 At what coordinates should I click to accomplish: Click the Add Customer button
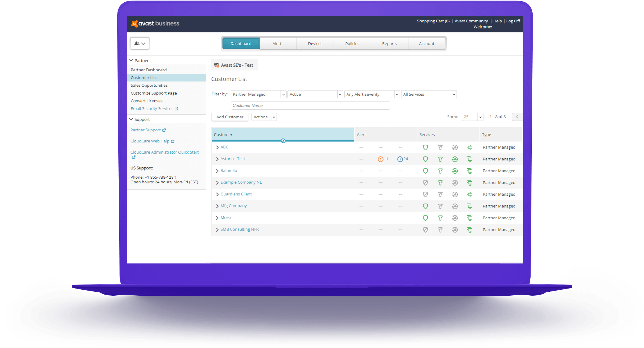click(x=230, y=117)
